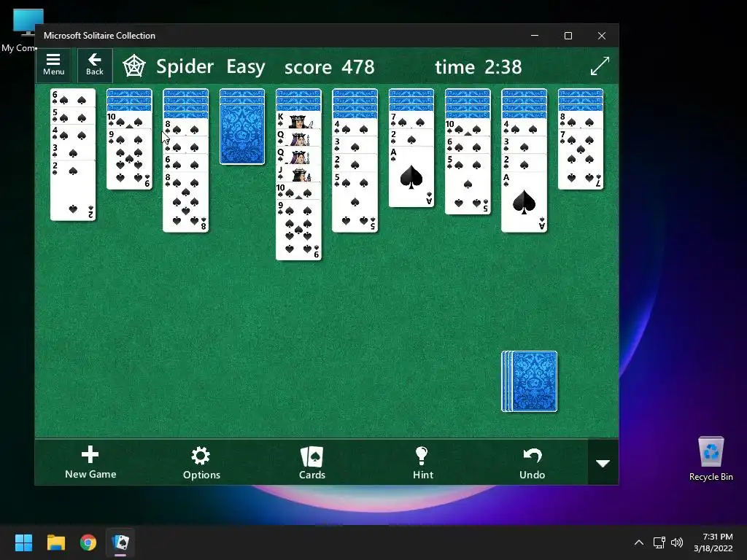Minimize the Solitaire Collection window

point(535,36)
